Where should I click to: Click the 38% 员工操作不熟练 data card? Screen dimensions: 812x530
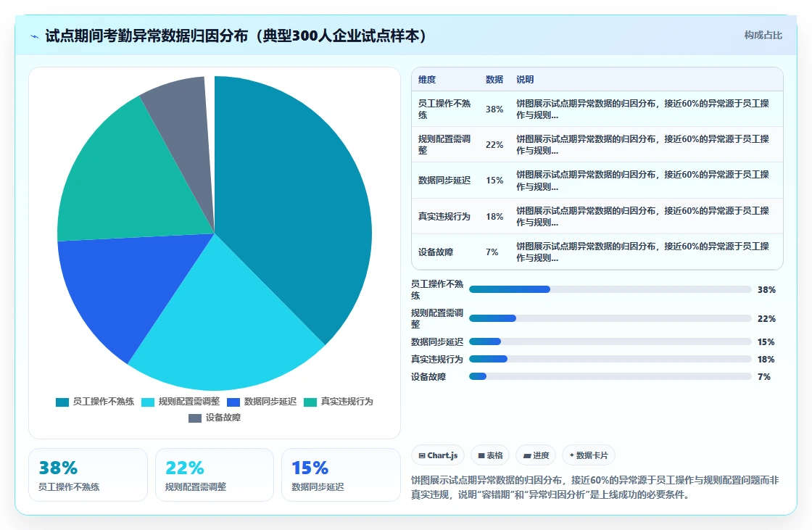(88, 475)
